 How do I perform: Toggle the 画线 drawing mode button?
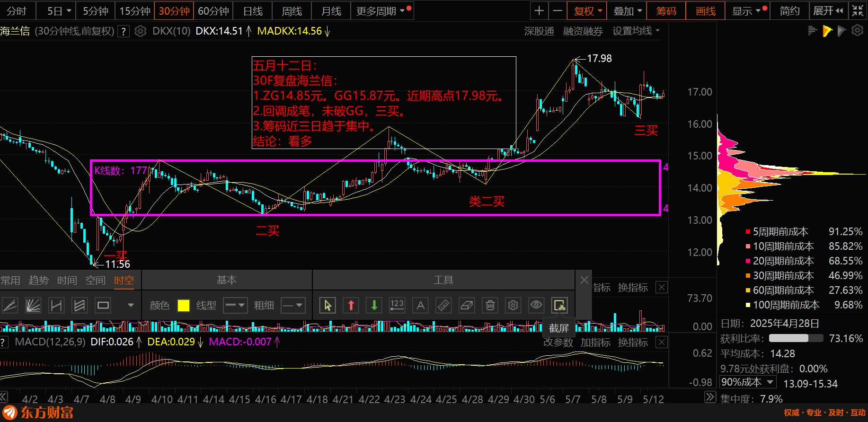[705, 11]
